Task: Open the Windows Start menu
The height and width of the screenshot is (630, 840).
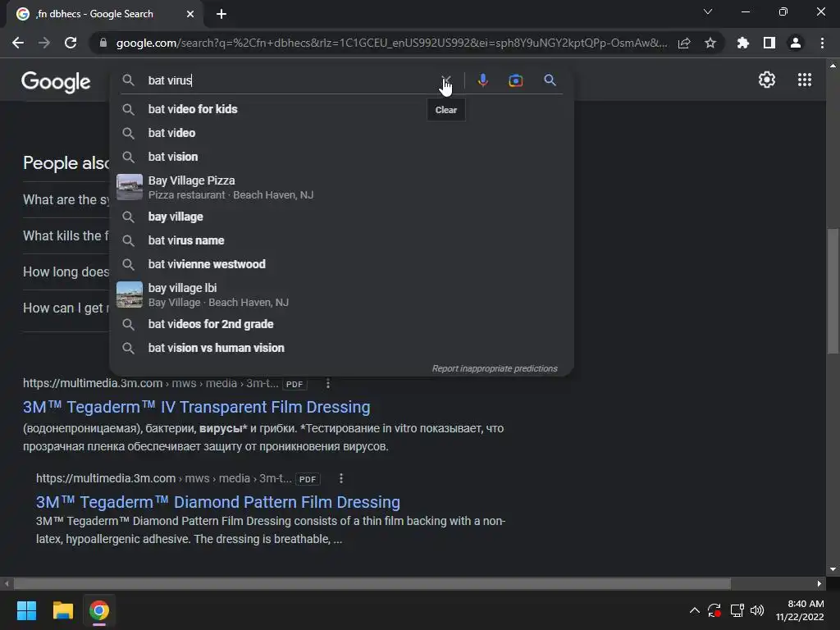Action: pos(26,610)
